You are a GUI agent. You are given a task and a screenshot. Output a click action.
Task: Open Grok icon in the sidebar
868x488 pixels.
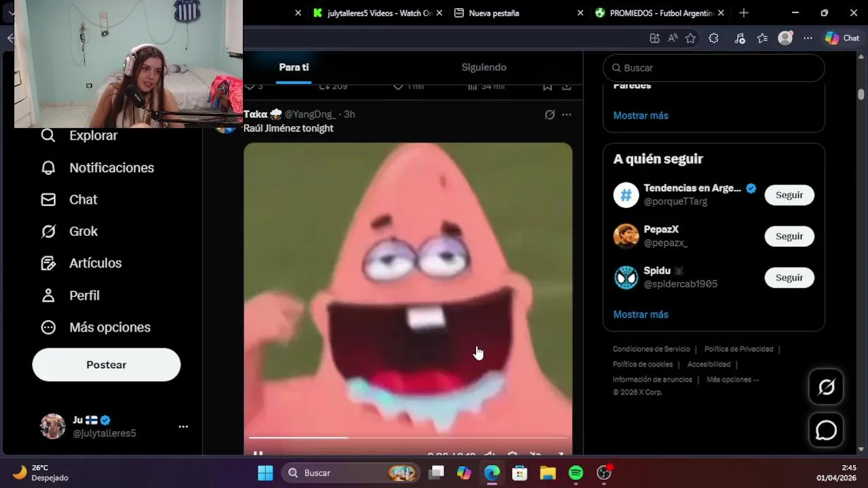coord(48,231)
